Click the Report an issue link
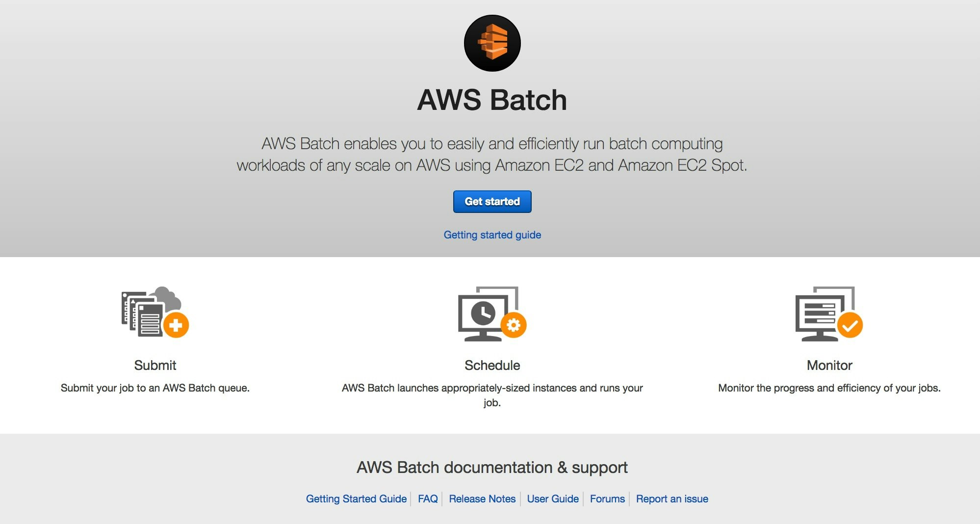 (x=672, y=499)
